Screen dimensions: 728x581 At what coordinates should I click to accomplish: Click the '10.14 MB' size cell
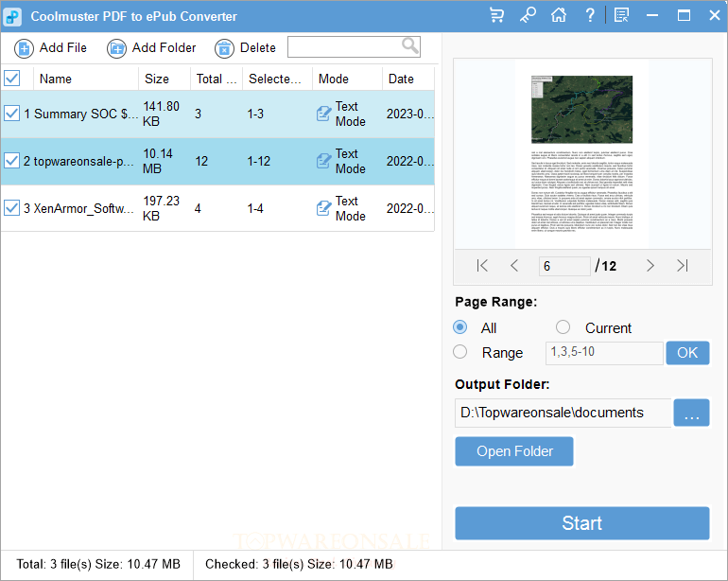[x=158, y=161]
